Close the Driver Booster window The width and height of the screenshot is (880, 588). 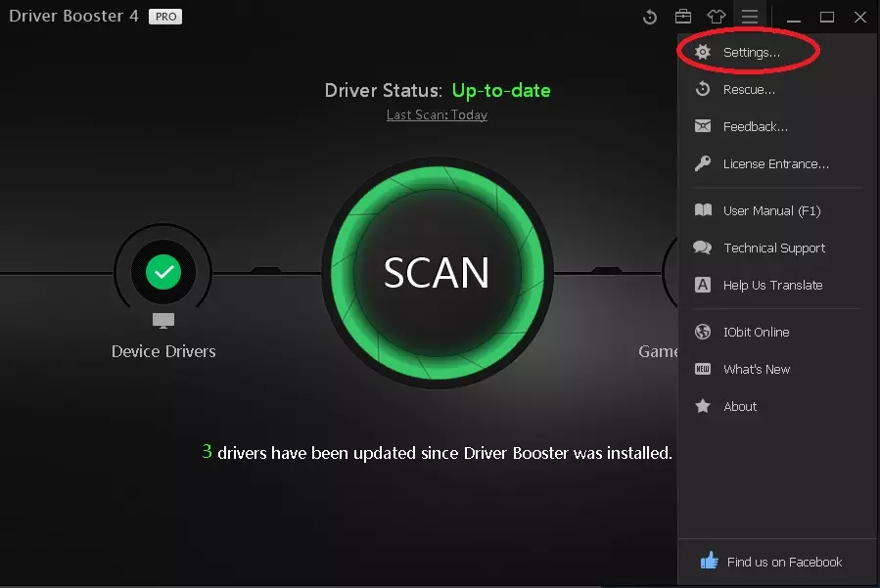click(x=860, y=17)
